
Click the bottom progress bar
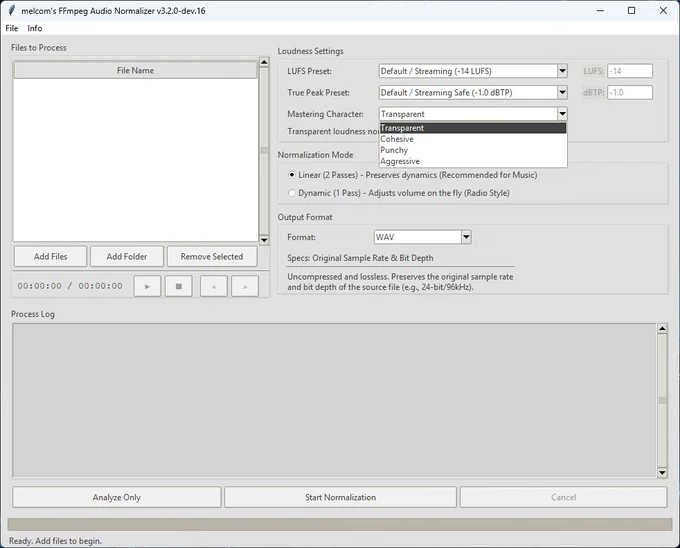pyautogui.click(x=340, y=524)
